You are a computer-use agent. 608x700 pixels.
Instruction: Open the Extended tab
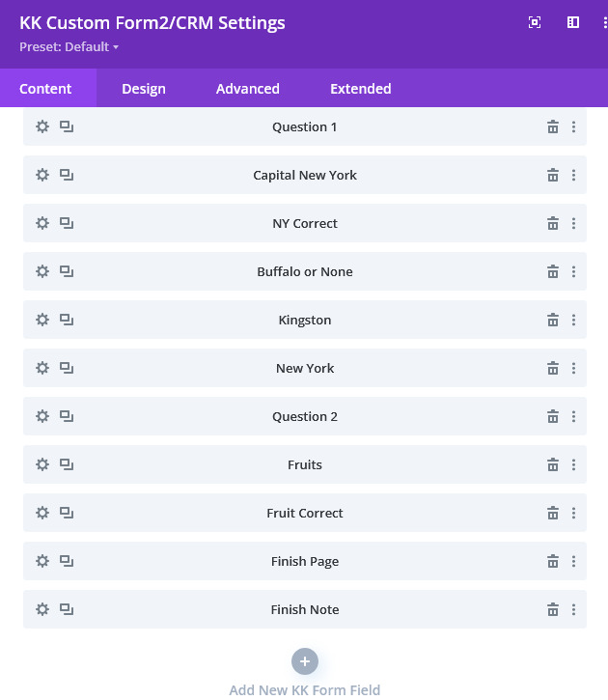[x=361, y=89]
